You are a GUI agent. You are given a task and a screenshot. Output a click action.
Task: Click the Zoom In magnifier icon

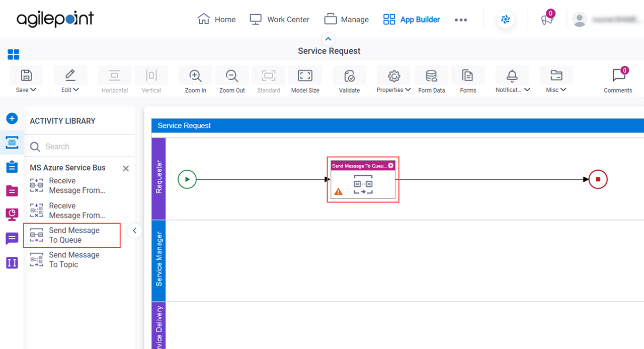pyautogui.click(x=195, y=76)
